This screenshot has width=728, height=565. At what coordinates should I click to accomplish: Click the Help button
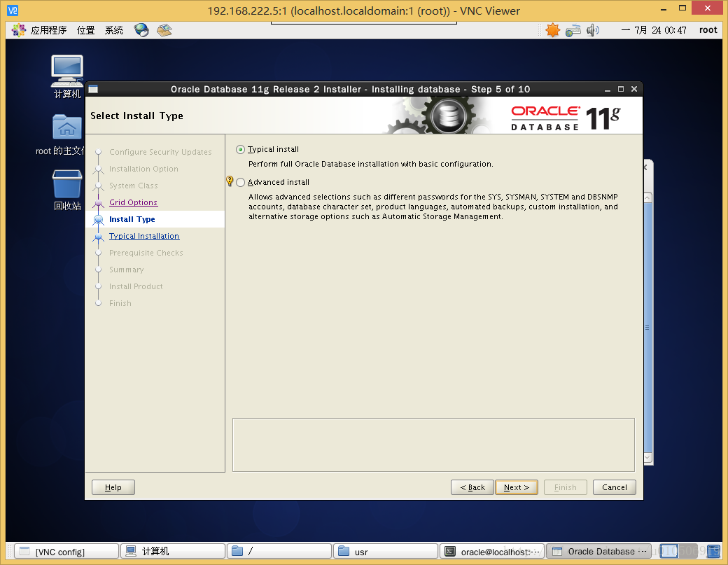[x=113, y=487]
